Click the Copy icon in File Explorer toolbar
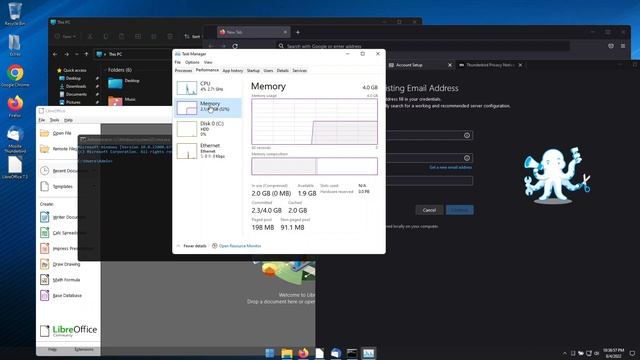 coord(106,37)
